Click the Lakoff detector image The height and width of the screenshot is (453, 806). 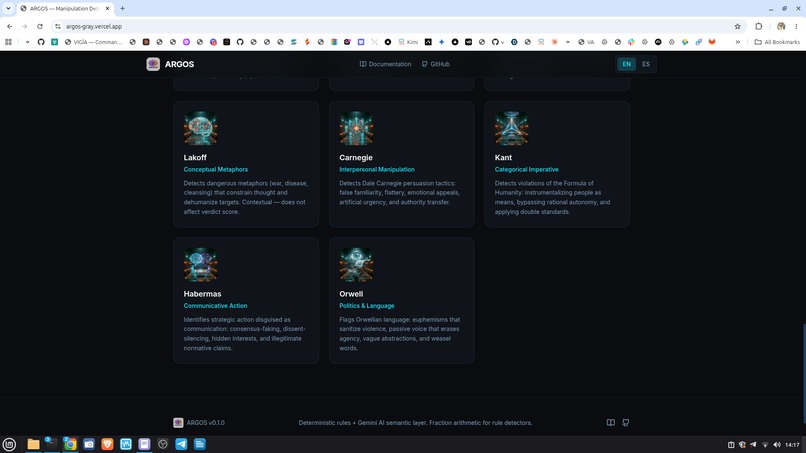(200, 129)
